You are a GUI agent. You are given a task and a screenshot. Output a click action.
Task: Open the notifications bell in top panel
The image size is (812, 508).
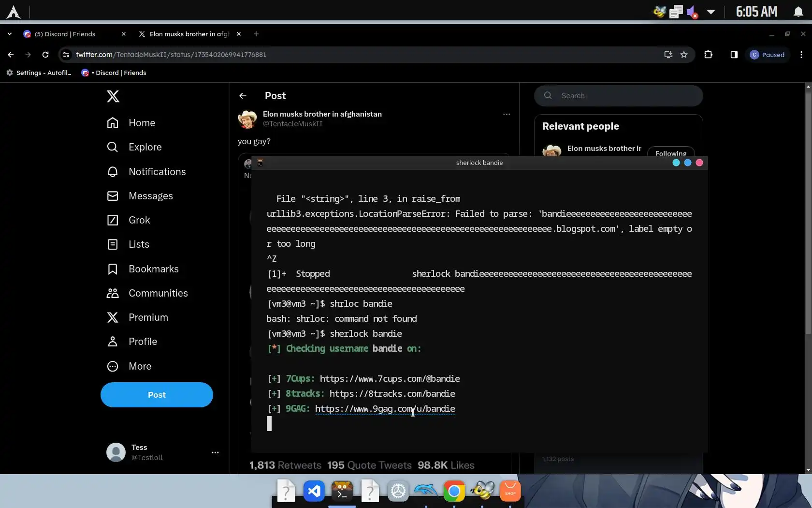(798, 12)
